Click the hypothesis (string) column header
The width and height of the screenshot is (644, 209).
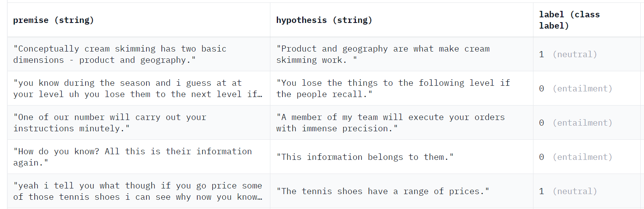tap(324, 20)
